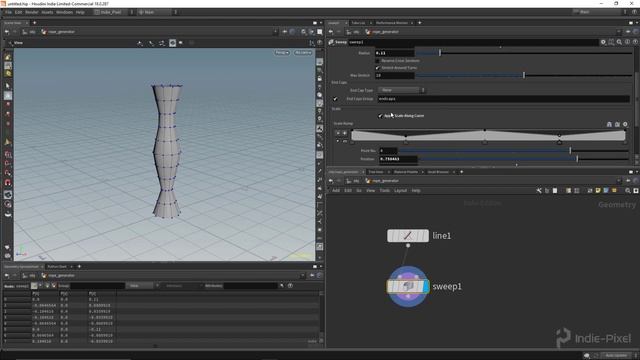640x360 pixels.
Task: Open the Tools menu in network editor
Action: click(x=384, y=191)
